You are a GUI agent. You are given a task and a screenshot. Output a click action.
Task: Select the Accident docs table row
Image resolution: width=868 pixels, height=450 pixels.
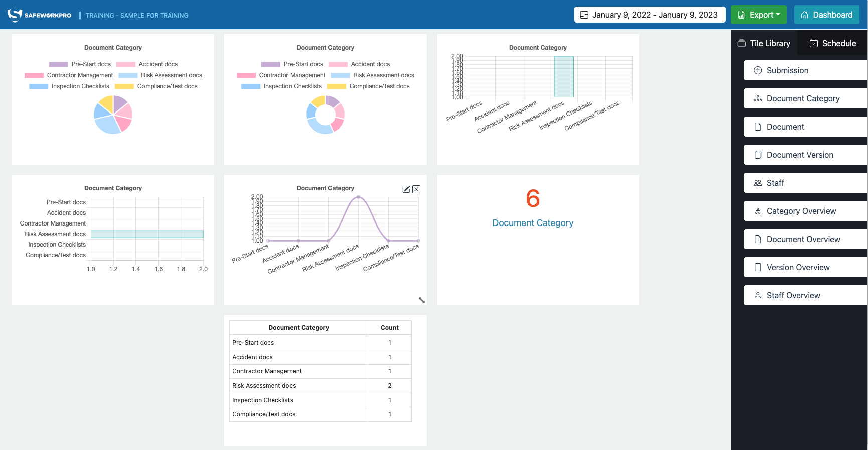click(x=321, y=357)
